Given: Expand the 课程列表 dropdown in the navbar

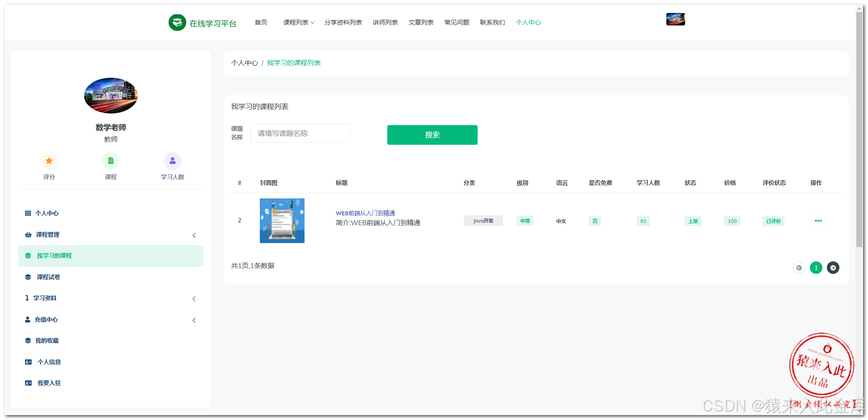Looking at the screenshot, I should [298, 22].
